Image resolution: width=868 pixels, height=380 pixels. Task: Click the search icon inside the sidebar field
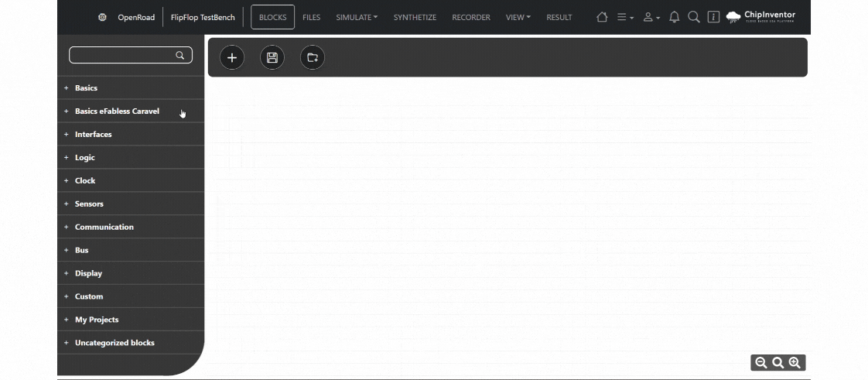point(180,55)
